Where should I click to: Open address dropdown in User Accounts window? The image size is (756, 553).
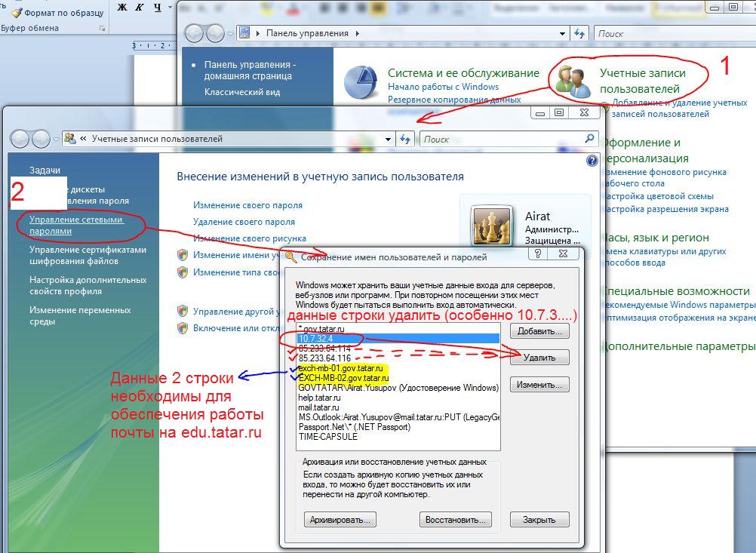(x=388, y=140)
